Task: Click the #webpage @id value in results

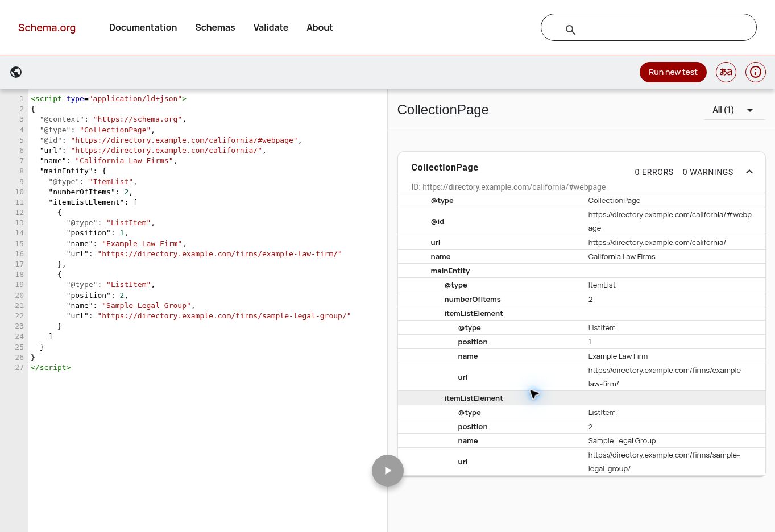Action: [x=670, y=221]
